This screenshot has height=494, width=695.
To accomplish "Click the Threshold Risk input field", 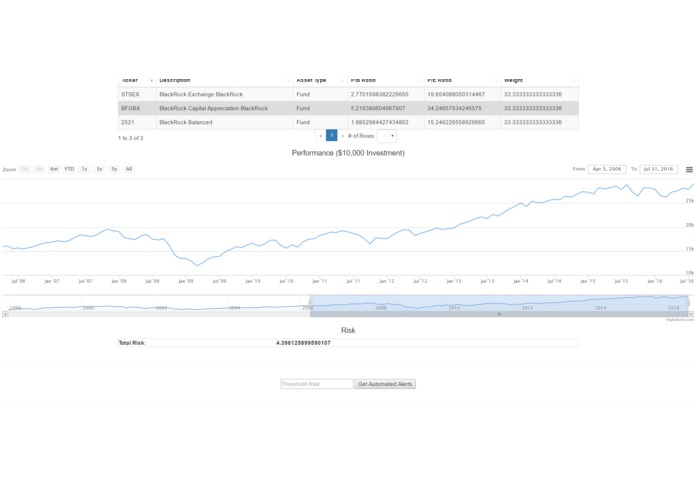I will [x=316, y=384].
